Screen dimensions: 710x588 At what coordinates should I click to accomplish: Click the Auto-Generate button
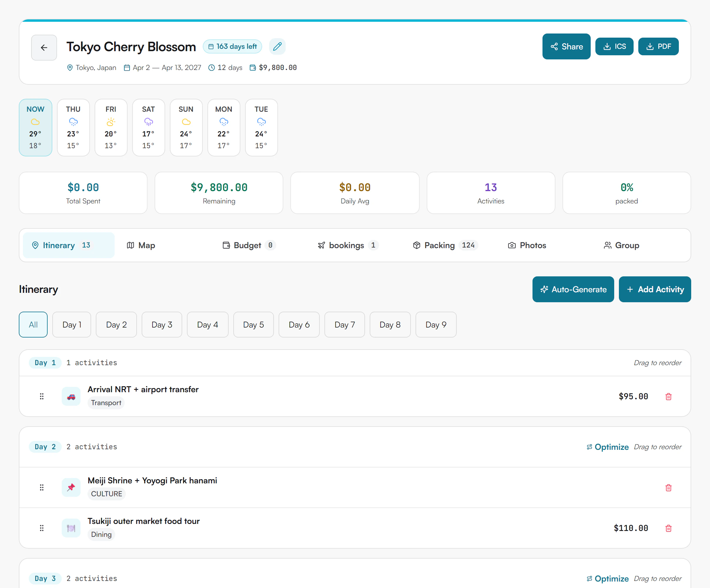click(x=573, y=289)
